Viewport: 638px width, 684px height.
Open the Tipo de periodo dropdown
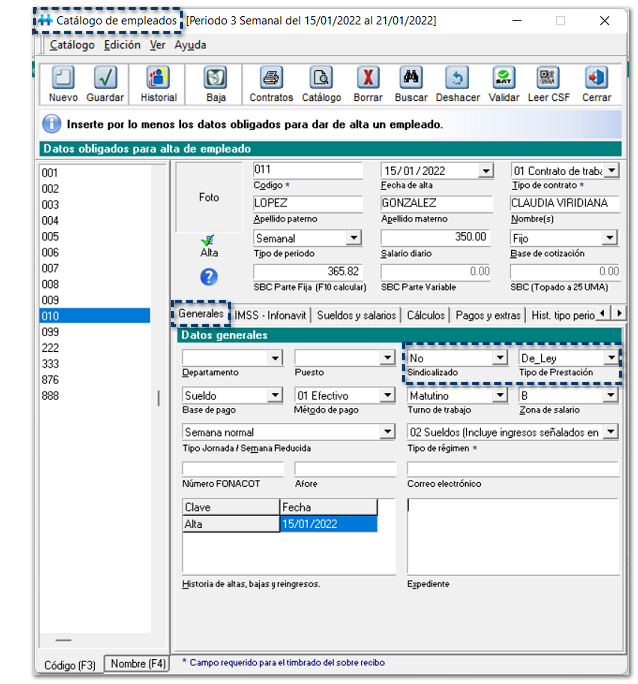[353, 238]
